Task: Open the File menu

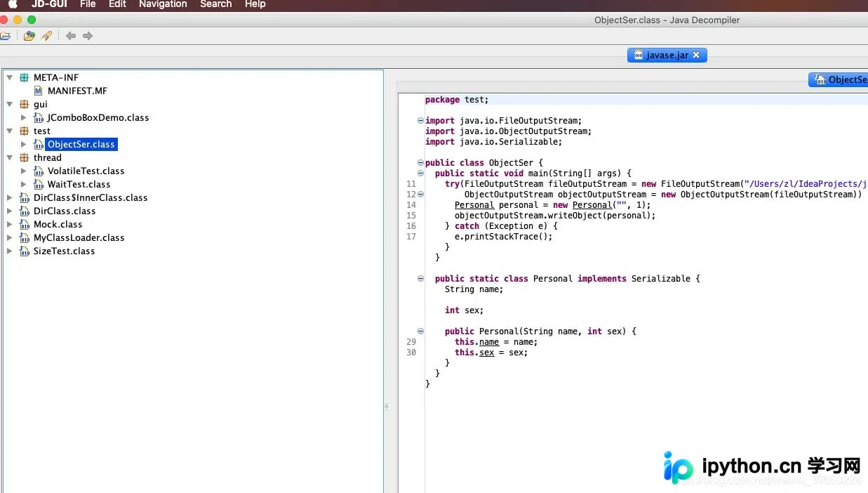Action: 88,4
